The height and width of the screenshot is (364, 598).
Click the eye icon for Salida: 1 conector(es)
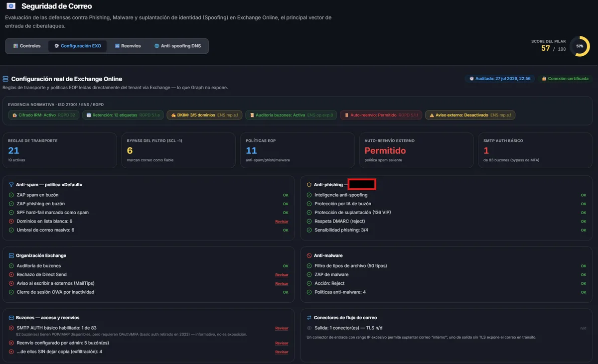point(309,328)
